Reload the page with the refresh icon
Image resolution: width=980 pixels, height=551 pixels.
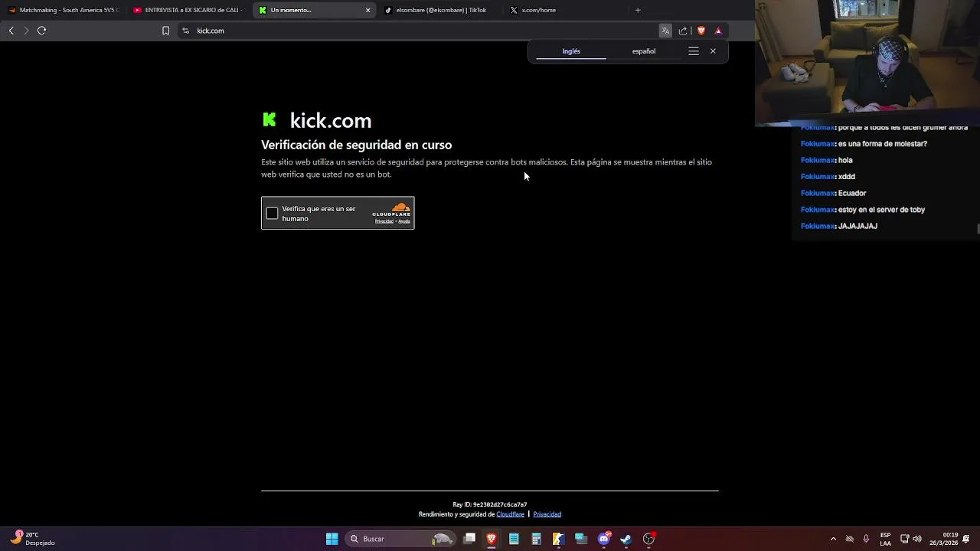[x=42, y=31]
